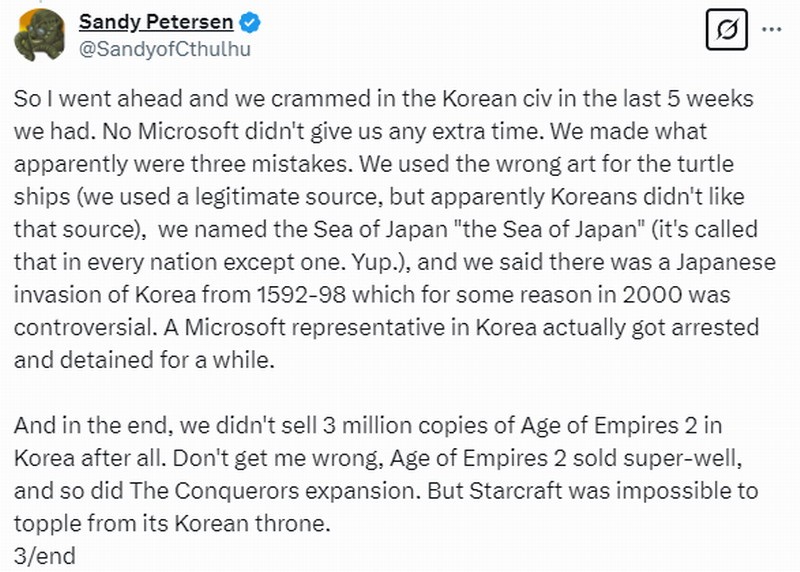Open the three-dot more options menu
This screenshot has width=800, height=572.
tap(771, 30)
